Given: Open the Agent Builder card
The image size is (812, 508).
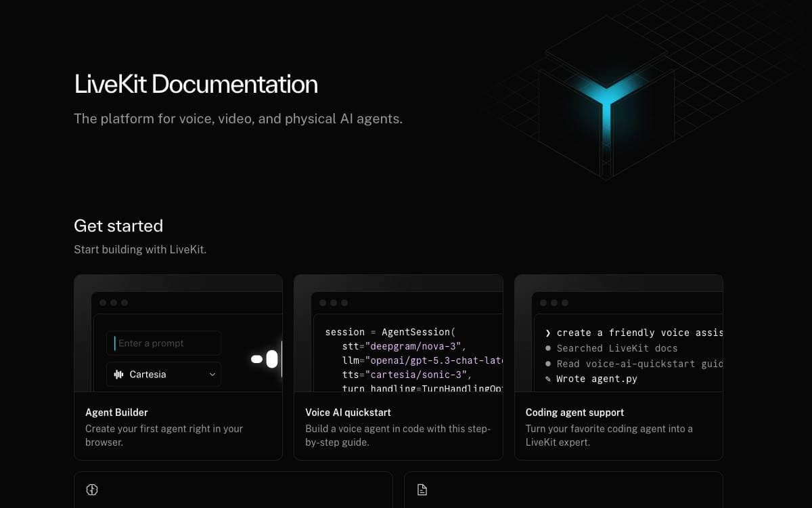Looking at the screenshot, I should (178, 367).
